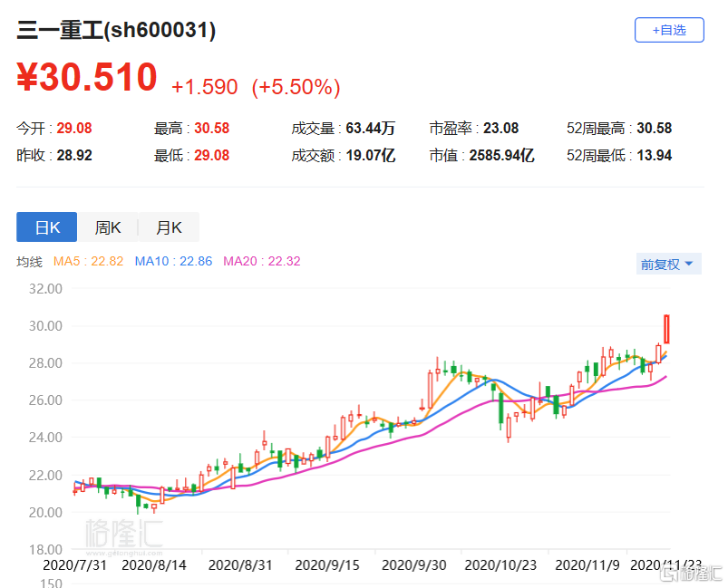Toggle the orange MA5 moving average label
The width and height of the screenshot is (728, 588).
point(89,262)
